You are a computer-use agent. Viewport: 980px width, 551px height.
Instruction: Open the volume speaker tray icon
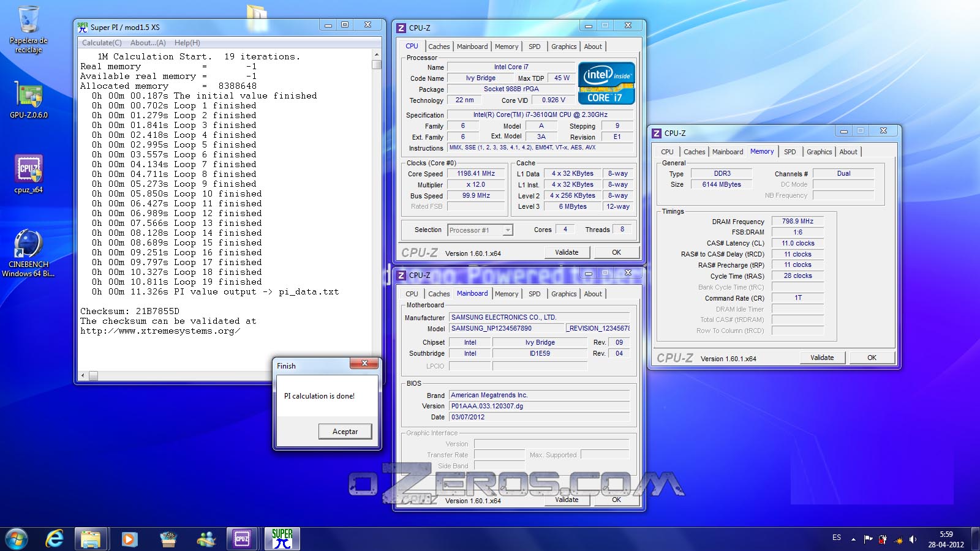point(913,539)
